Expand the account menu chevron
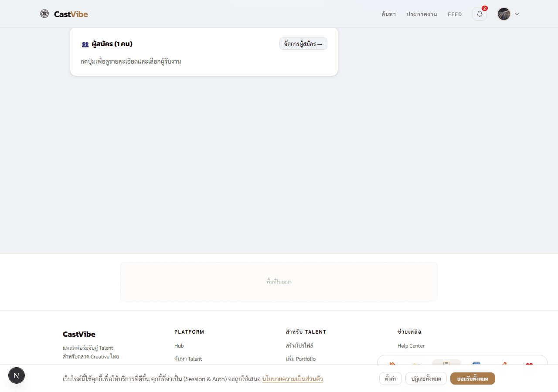 (x=517, y=14)
